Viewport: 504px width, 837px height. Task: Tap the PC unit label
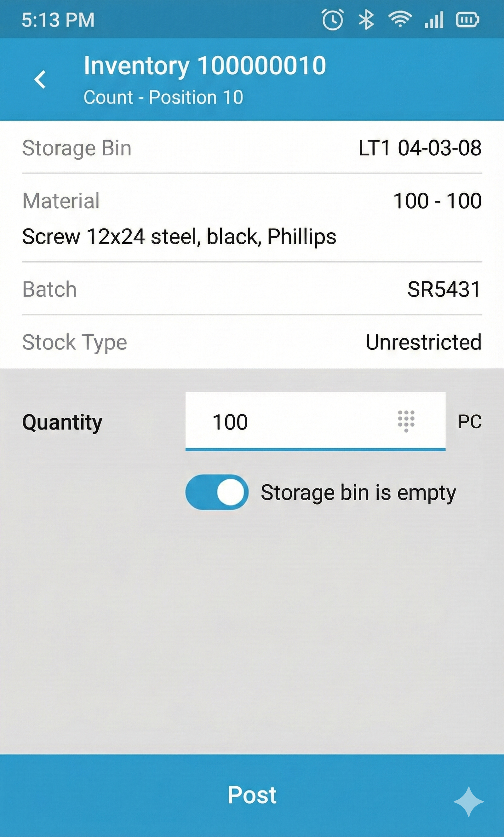[469, 422]
